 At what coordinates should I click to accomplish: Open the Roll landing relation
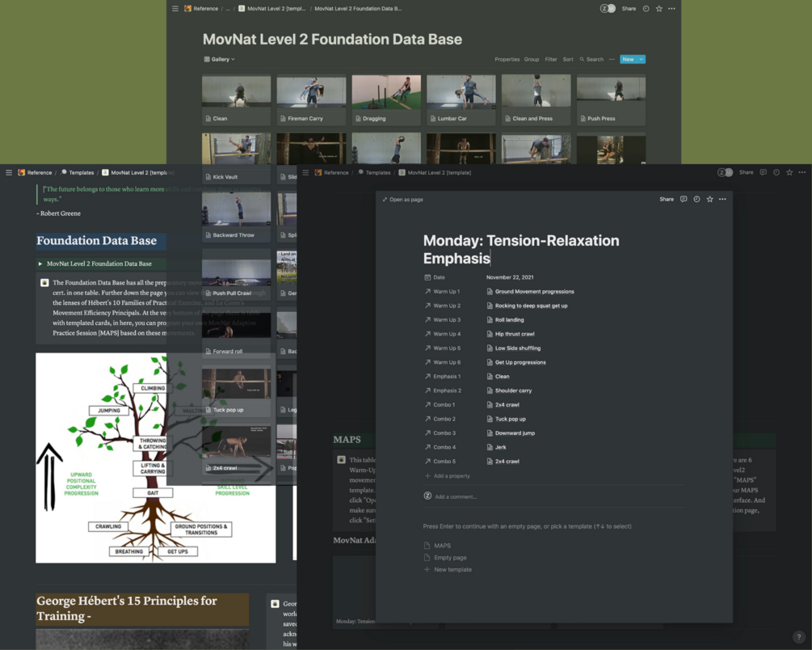click(506, 320)
